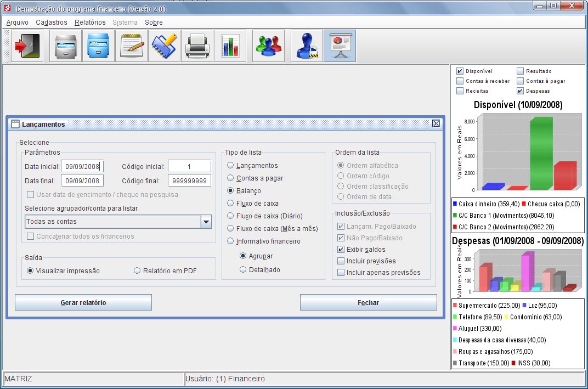Image resolution: width=588 pixels, height=389 pixels.
Task: Click the Lançamentos panel title icon
Action: tap(15, 124)
